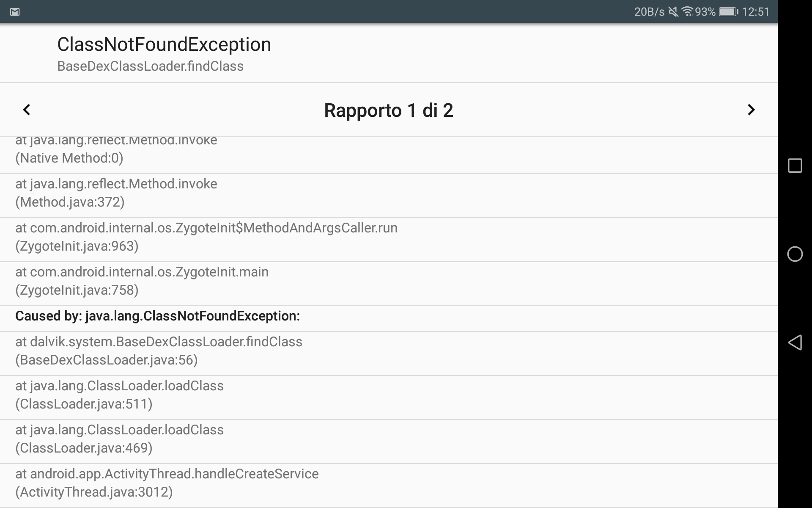812x508 pixels.
Task: Go to next report with right chevron
Action: pyautogui.click(x=751, y=110)
